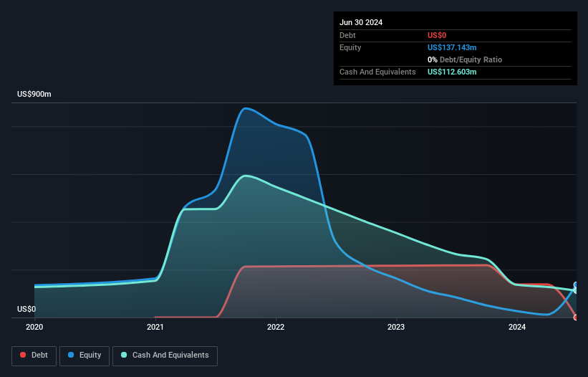Toggle the Debt series legend button
Image resolution: width=588 pixels, height=377 pixels.
coord(34,355)
